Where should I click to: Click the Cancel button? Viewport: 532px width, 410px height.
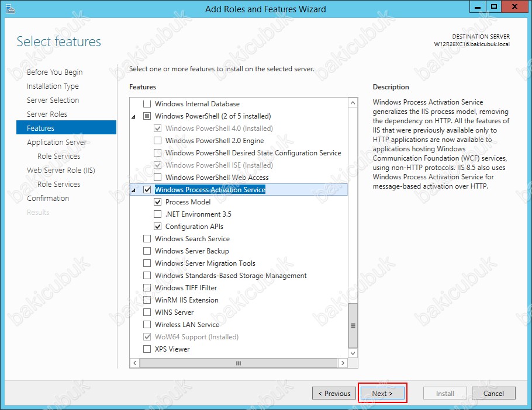tap(493, 394)
